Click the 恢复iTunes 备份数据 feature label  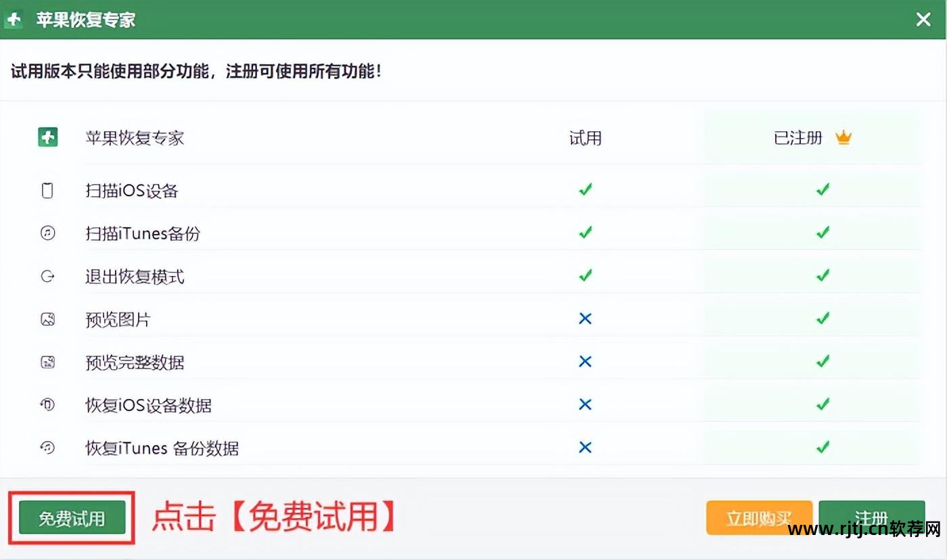162,448
